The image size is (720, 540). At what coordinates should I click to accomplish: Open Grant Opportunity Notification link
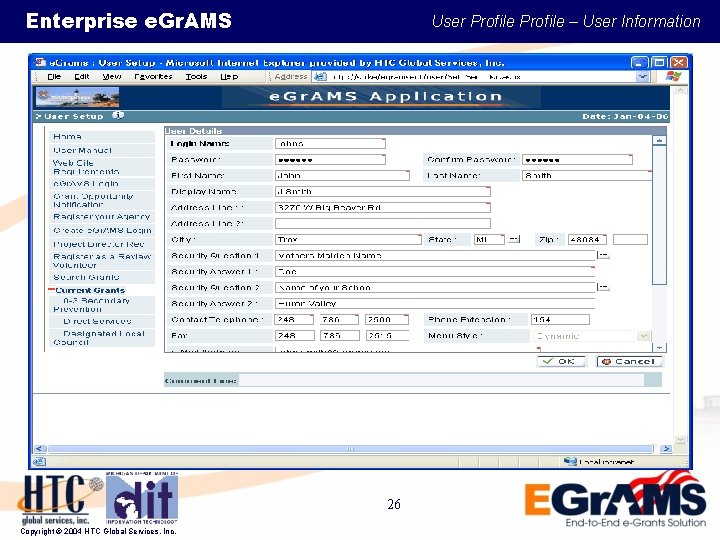93,200
